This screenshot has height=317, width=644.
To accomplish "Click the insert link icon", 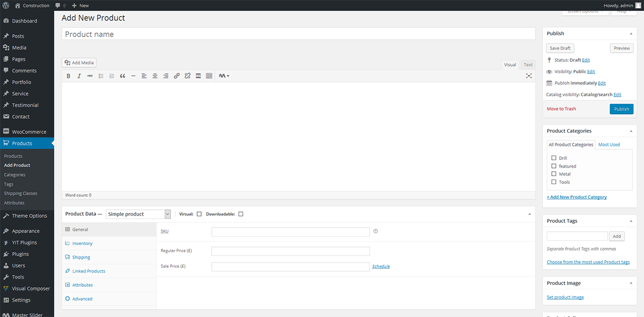I will (177, 76).
